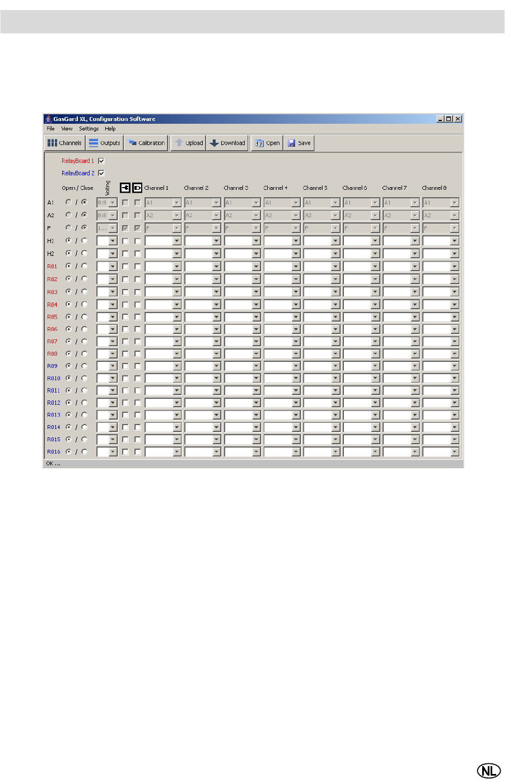Click the box icon column header beside Channel 1
The height and width of the screenshot is (779, 532).
click(137, 188)
